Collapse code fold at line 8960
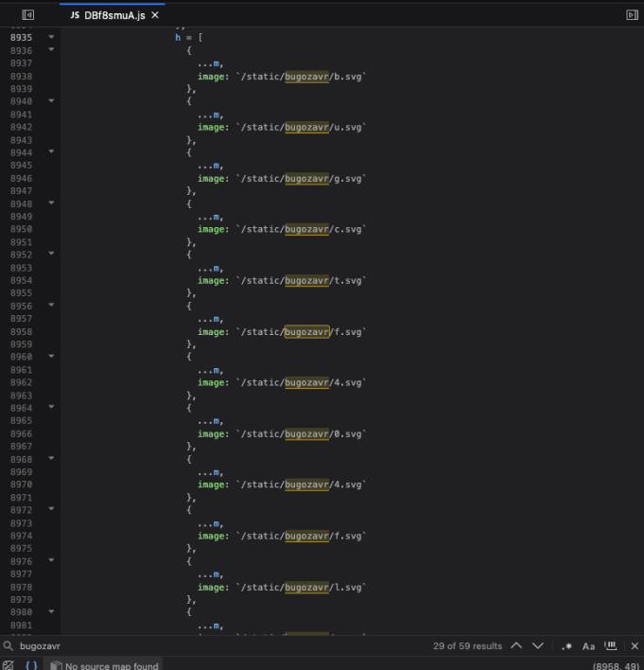644x670 pixels. (51, 356)
